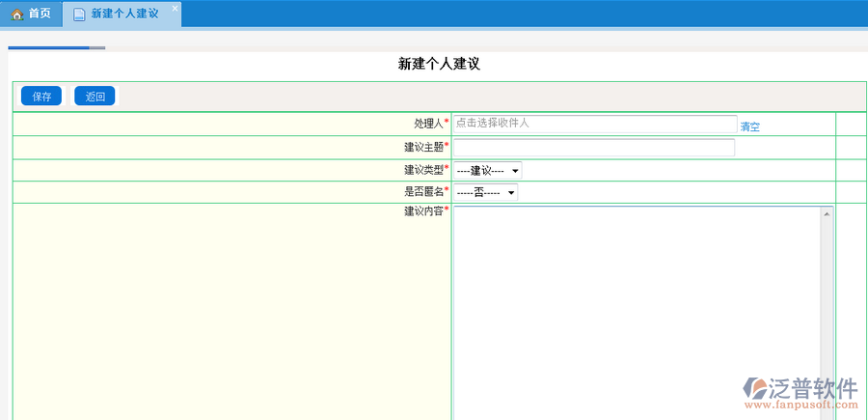868x420 pixels.
Task: Focus the 建议主题 text field
Action: (593, 148)
